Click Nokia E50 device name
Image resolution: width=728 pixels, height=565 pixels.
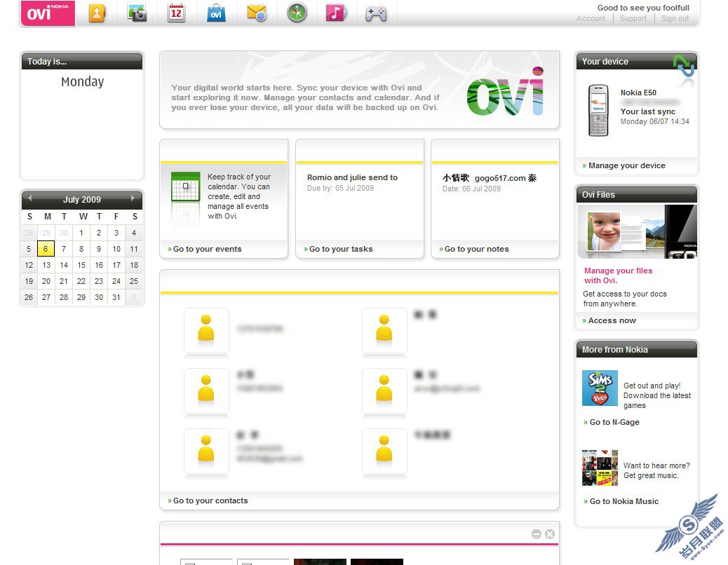[x=638, y=93]
